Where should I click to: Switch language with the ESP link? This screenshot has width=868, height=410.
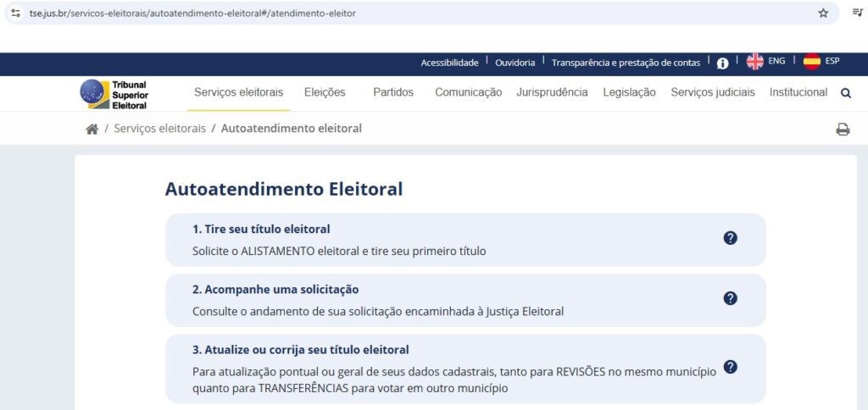click(832, 61)
